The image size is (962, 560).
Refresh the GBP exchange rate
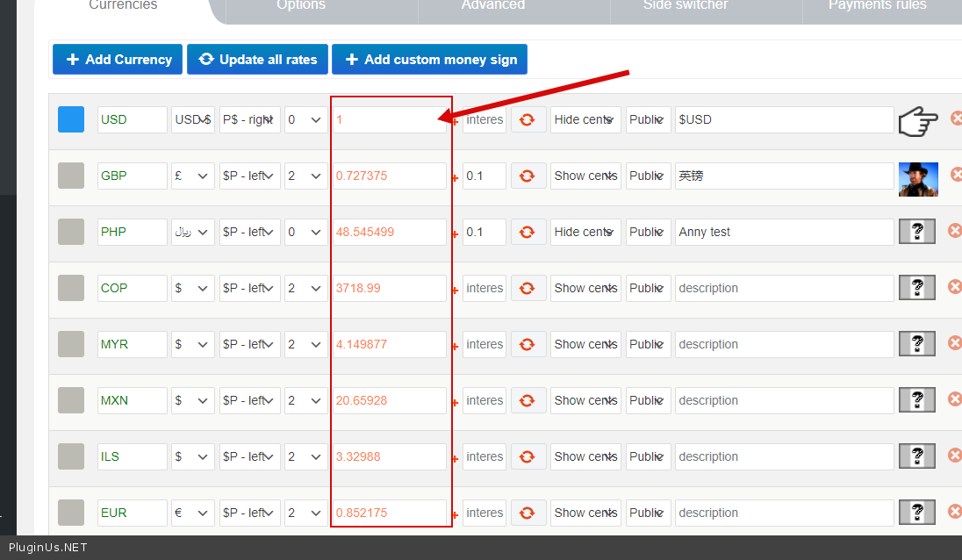tap(527, 176)
